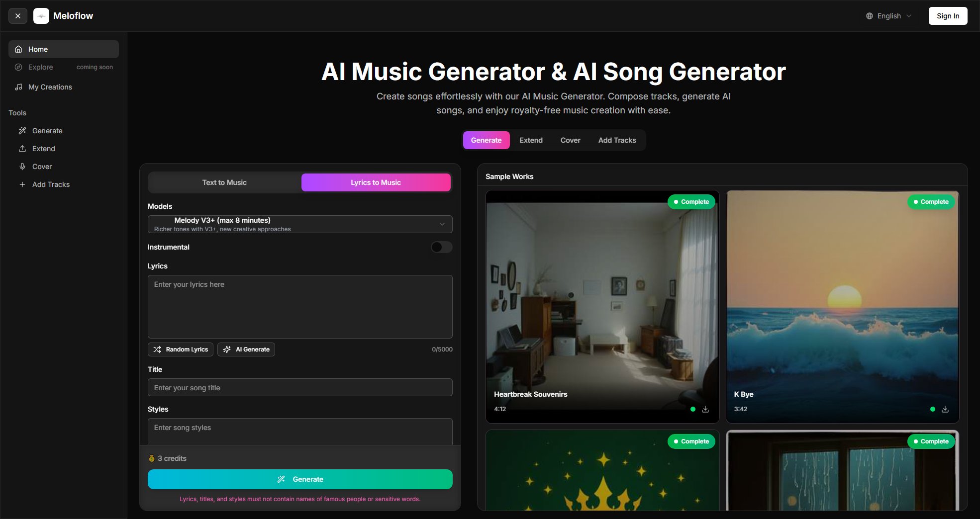The image size is (980, 519).
Task: Click the Complete badge on Heartbreak Souvenirs
Action: 691,202
